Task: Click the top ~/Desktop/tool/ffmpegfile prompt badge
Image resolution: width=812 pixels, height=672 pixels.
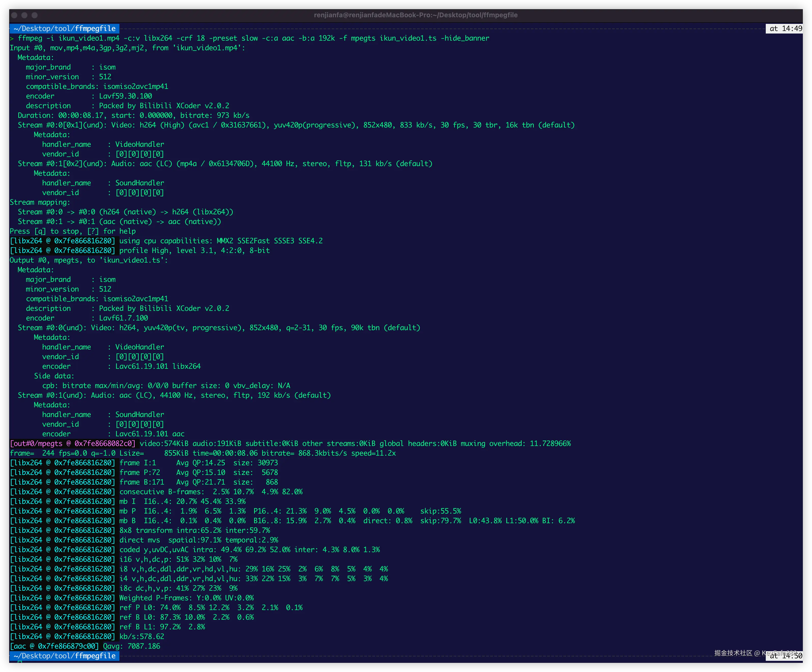Action: pyautogui.click(x=64, y=29)
